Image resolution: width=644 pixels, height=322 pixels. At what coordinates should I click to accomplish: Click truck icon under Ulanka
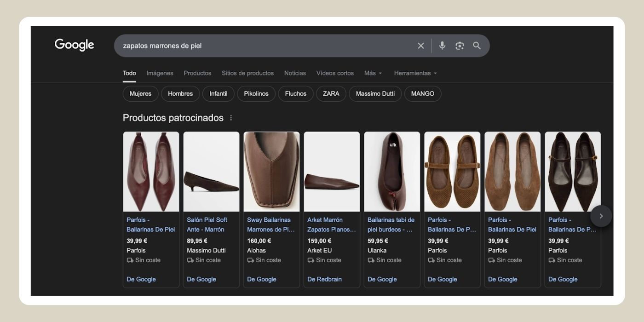click(x=371, y=260)
